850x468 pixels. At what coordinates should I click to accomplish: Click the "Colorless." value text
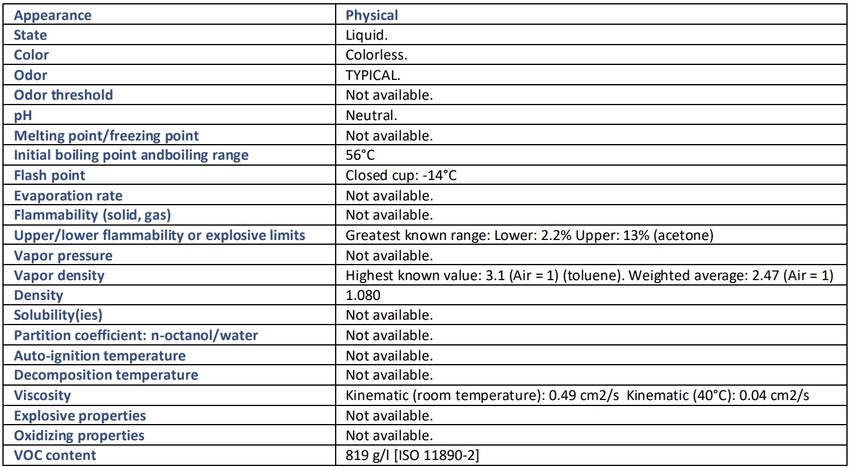(x=376, y=55)
